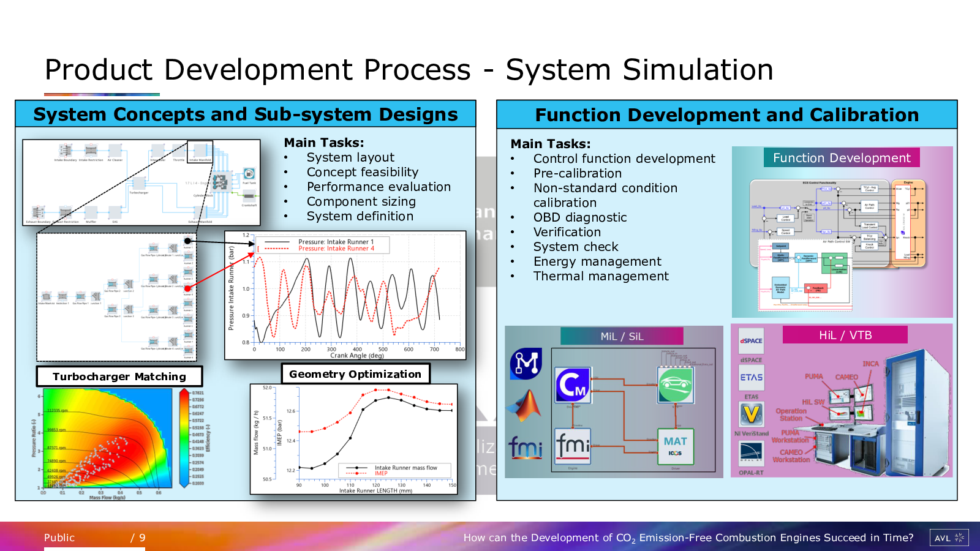Click the intake runner length chart

[x=354, y=439]
